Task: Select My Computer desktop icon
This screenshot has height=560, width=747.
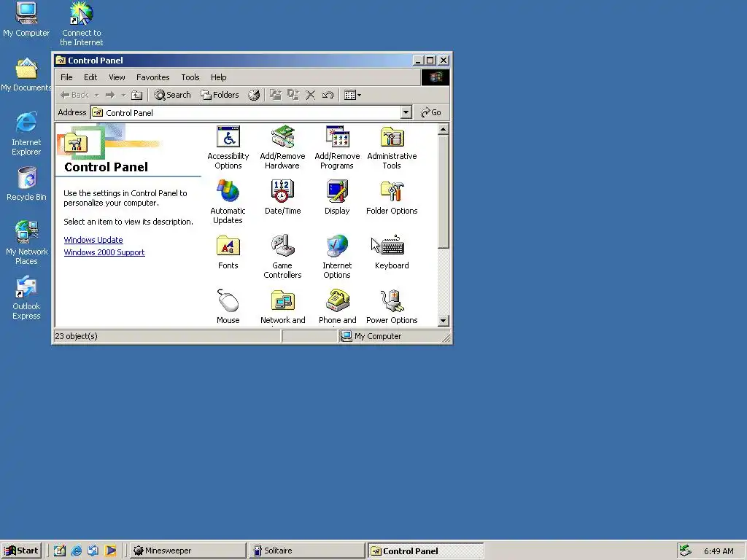Action: (26, 19)
